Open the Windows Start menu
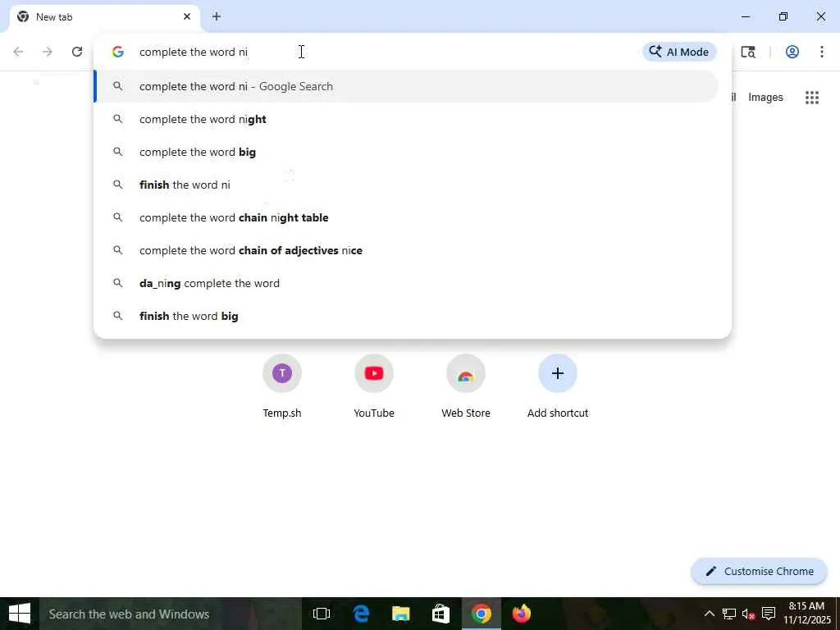Screen dimensions: 840x630 pos(20,614)
